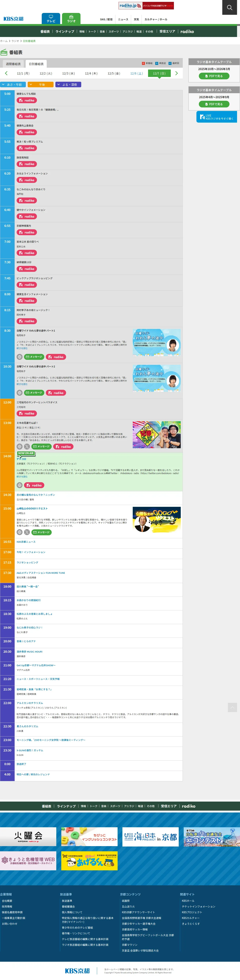Open X icon for ミキの兄弟でんぱ！
Viewport: 240px width, 980px height.
click(27, 447)
